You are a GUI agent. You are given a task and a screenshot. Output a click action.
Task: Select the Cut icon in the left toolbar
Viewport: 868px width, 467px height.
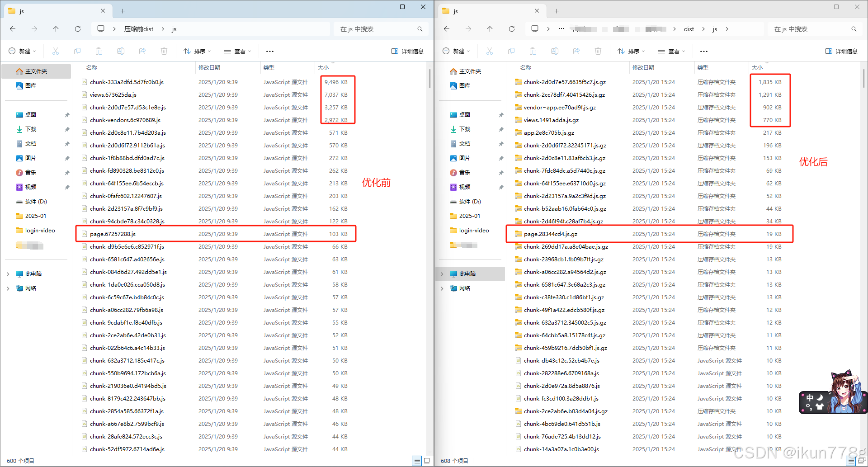tap(56, 51)
